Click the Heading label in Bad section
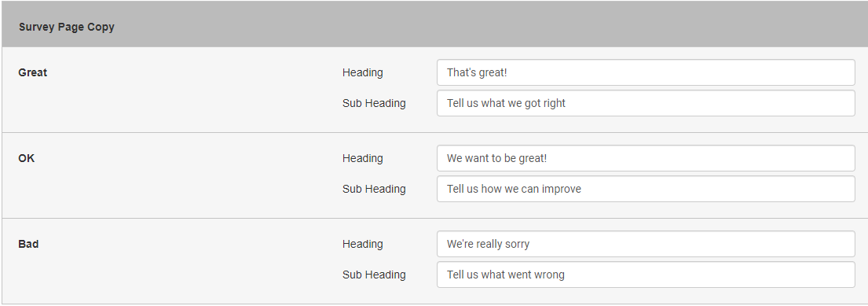Viewport: 868px width, 306px height. coord(363,244)
